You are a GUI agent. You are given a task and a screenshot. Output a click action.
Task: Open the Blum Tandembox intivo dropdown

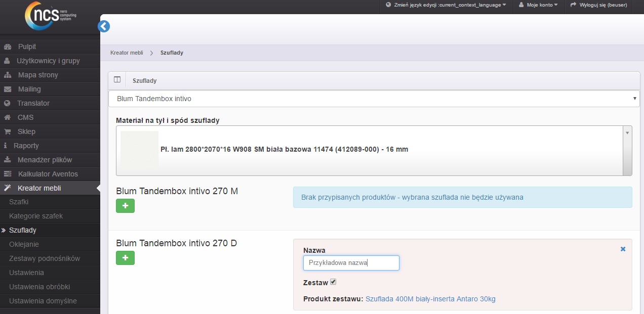[x=374, y=99]
